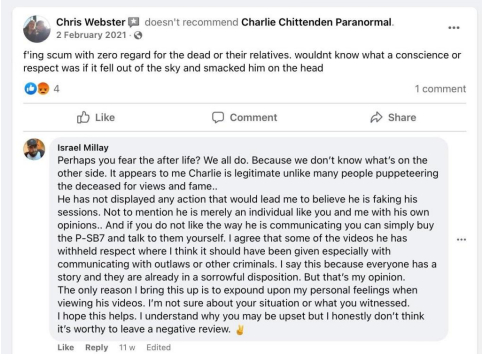
Task: Open the 2 February 2021 timestamp
Action: (x=91, y=35)
